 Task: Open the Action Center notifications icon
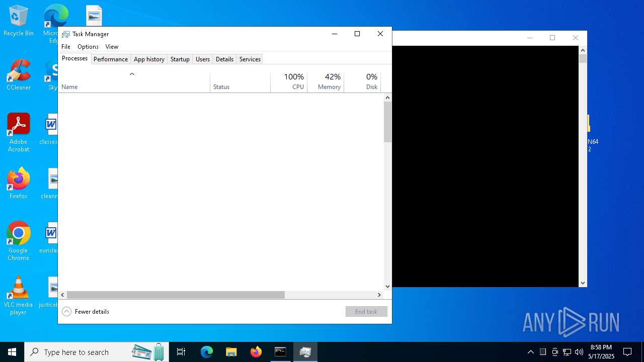[x=627, y=352]
